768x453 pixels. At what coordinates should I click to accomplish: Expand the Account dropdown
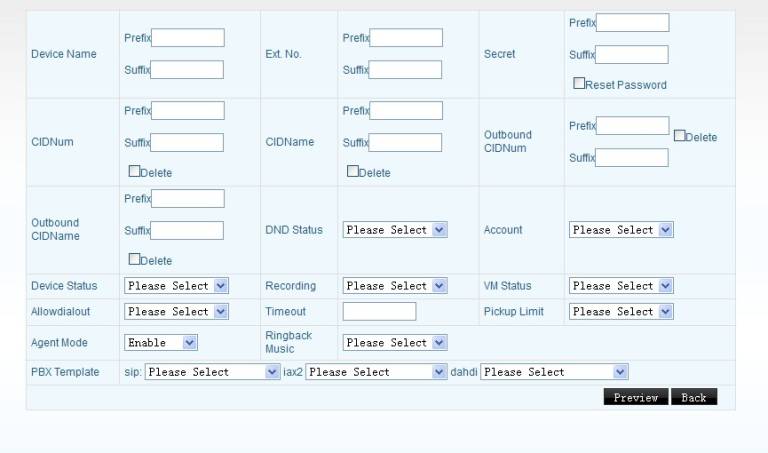point(620,230)
